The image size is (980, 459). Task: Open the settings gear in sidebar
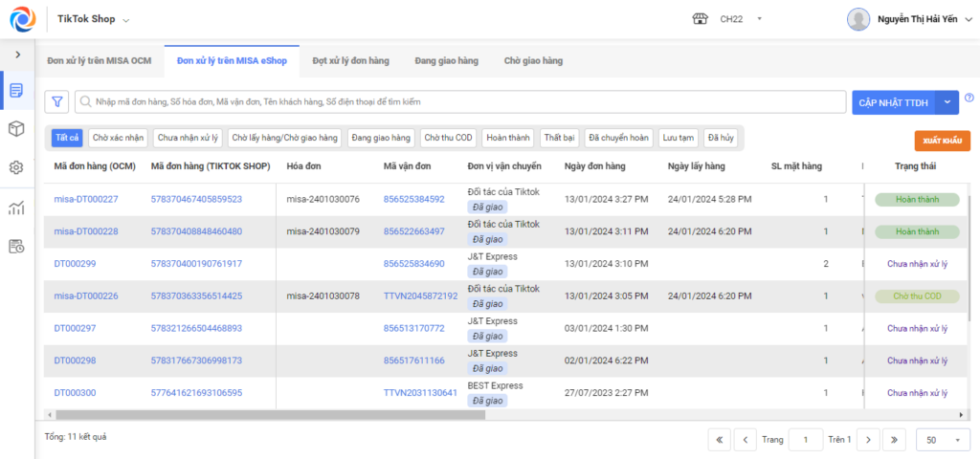click(x=17, y=167)
